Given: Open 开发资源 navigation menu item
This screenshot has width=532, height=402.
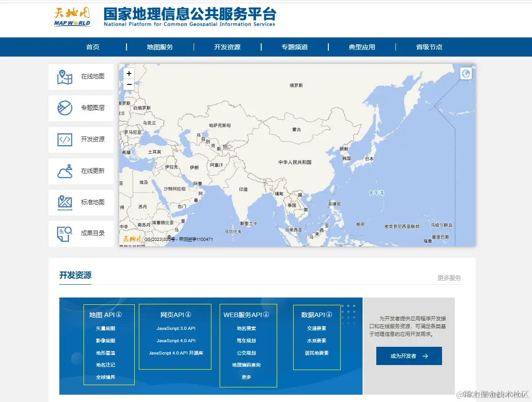Looking at the screenshot, I should [x=227, y=47].
